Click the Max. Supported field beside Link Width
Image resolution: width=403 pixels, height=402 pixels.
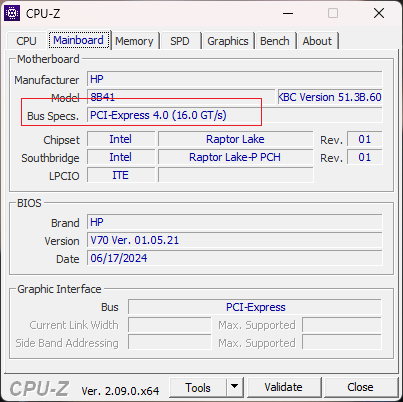coord(342,325)
